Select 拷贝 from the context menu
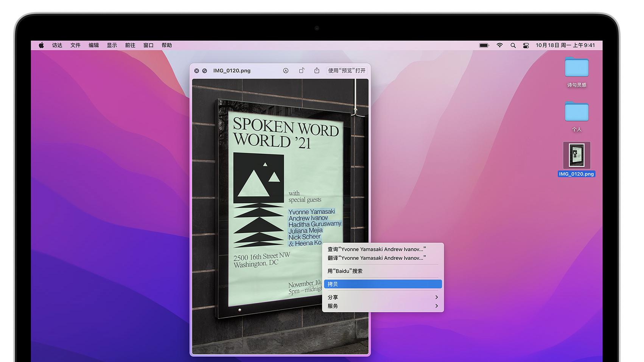Image resolution: width=644 pixels, height=362 pixels. coord(383,284)
